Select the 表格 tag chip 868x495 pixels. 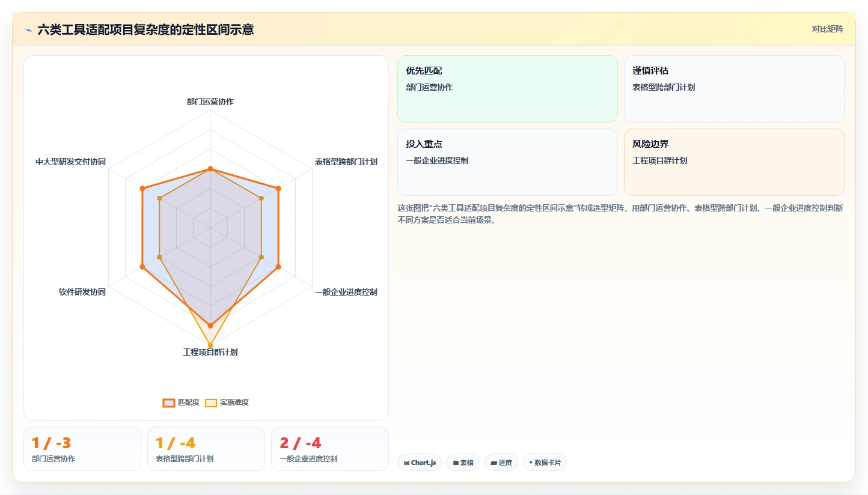point(463,463)
